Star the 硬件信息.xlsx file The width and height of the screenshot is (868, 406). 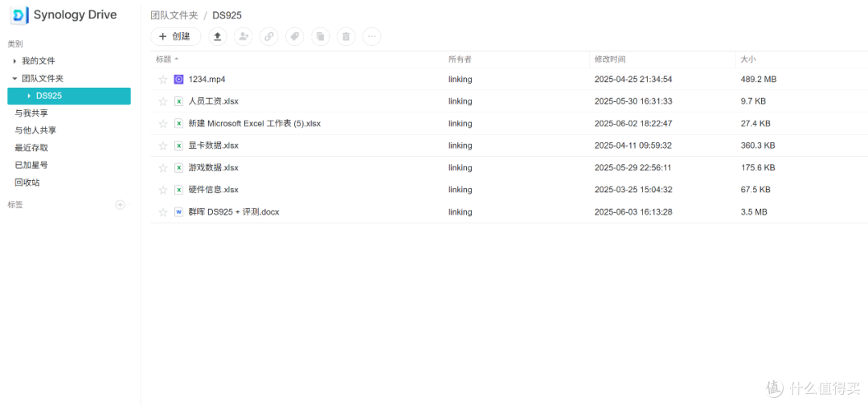[162, 190]
